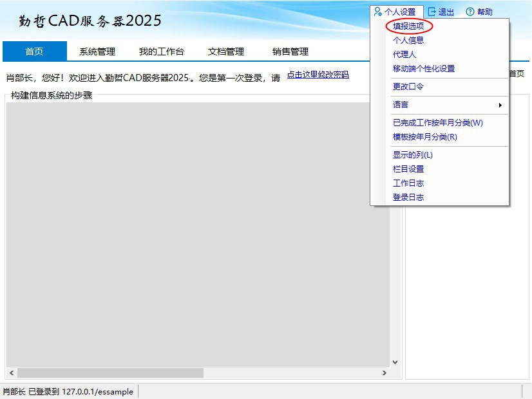The image size is (532, 399).
Task: Select 更改口令 menu item
Action: coord(408,87)
